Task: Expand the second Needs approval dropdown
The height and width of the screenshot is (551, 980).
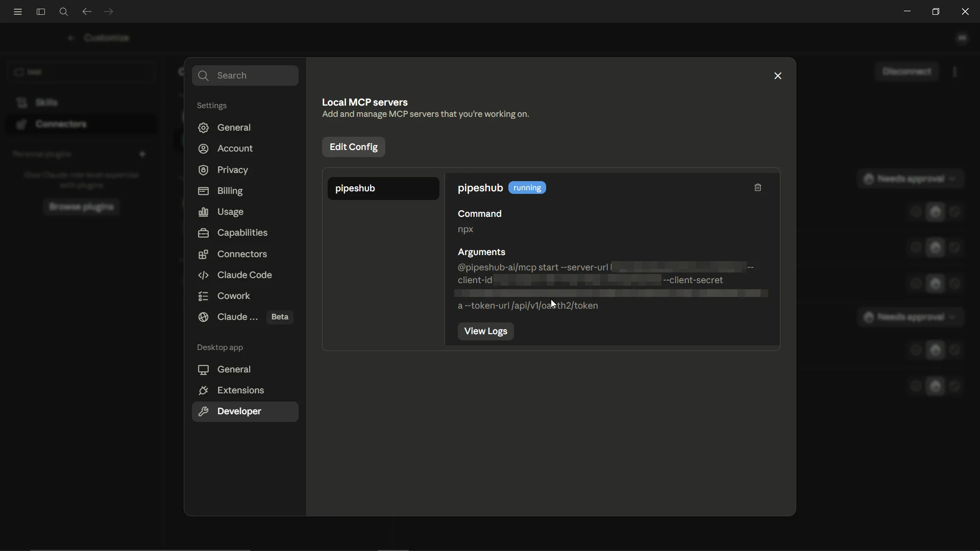Action: tap(911, 317)
